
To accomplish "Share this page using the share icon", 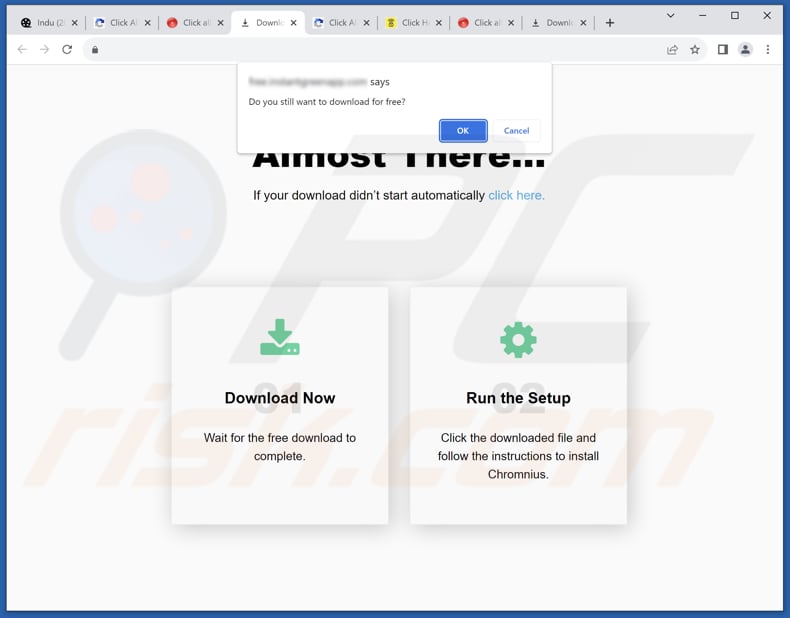I will point(672,49).
